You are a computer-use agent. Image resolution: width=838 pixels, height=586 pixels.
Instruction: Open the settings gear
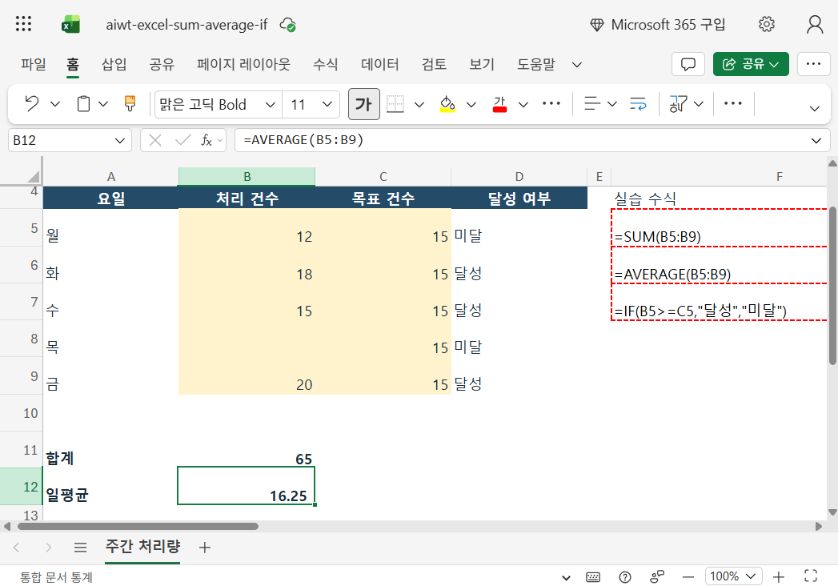pos(766,24)
